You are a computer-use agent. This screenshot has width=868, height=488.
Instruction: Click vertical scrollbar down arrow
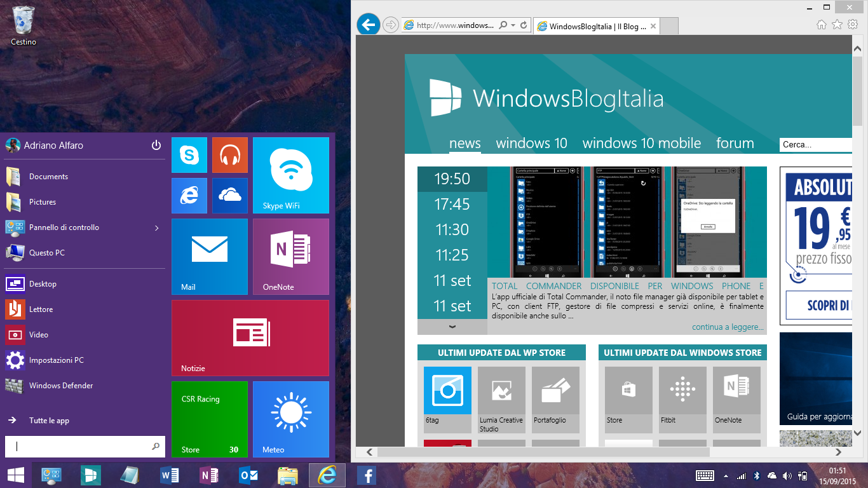point(857,433)
